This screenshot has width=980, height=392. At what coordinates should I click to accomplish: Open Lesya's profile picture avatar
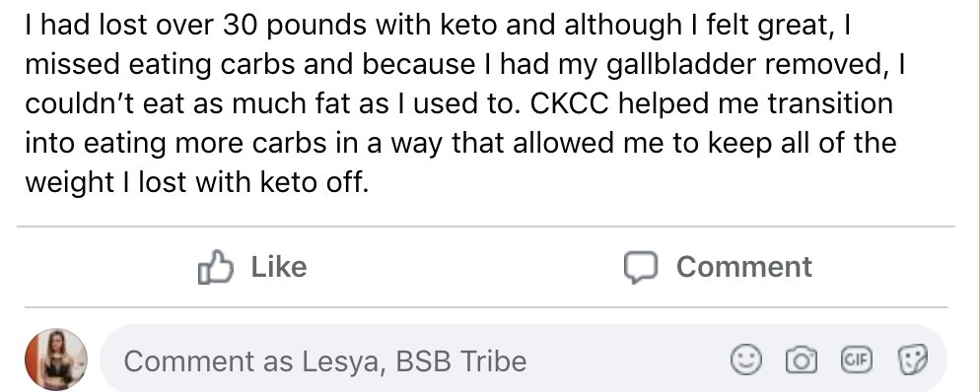tap(55, 359)
